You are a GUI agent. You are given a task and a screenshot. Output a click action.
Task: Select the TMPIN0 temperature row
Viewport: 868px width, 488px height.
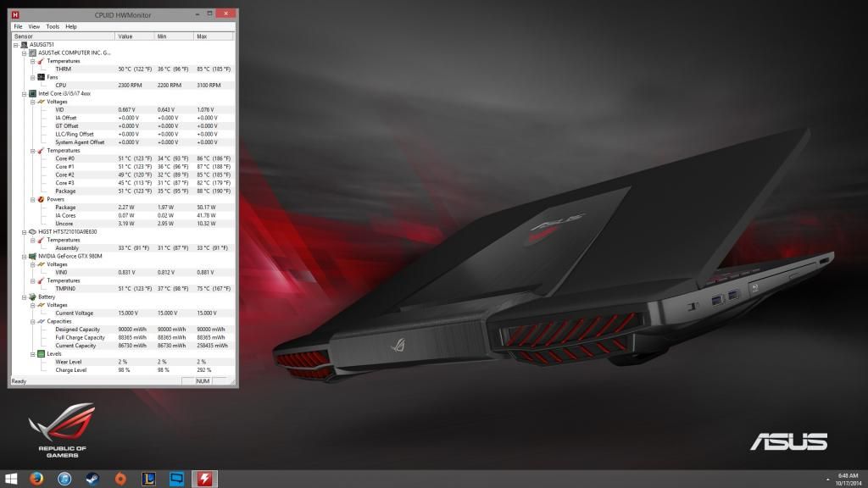tap(122, 289)
